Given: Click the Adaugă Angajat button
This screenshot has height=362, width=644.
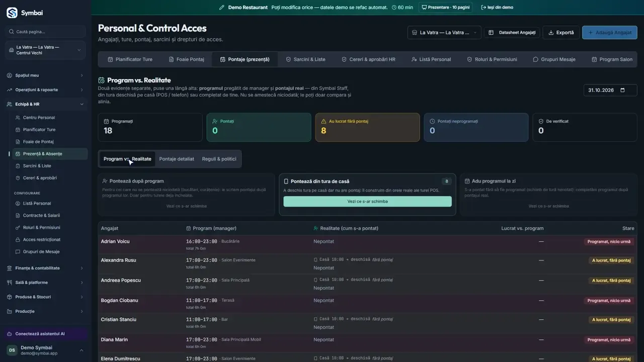Looking at the screenshot, I should [x=610, y=33].
